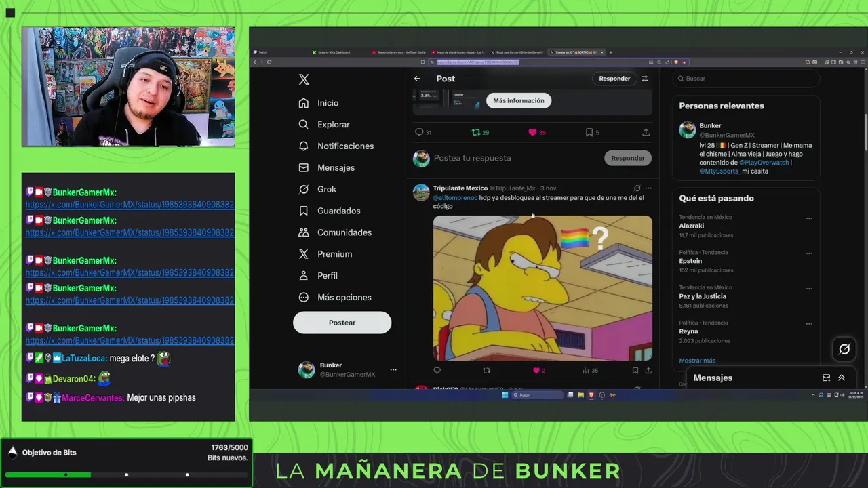Click the reply count icon showing 31
868x488 pixels.
(423, 132)
